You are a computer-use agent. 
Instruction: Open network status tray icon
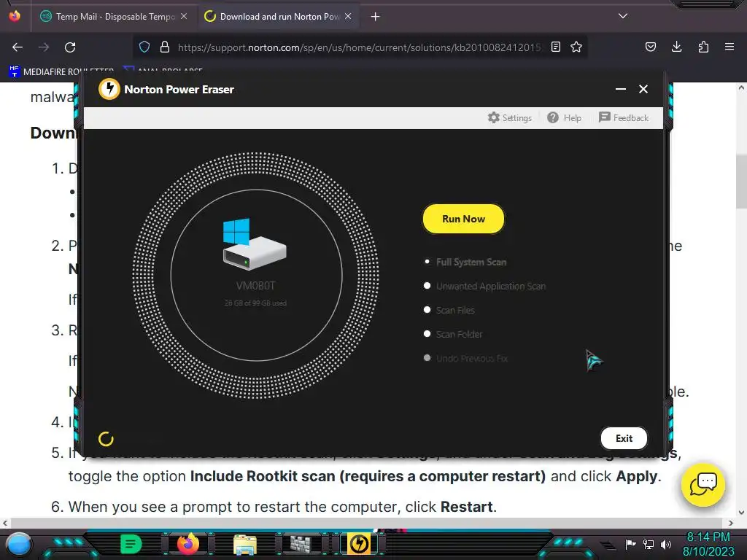point(649,544)
